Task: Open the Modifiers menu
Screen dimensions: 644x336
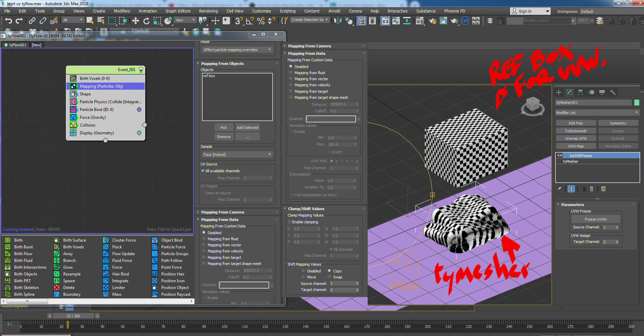Action: tap(122, 11)
